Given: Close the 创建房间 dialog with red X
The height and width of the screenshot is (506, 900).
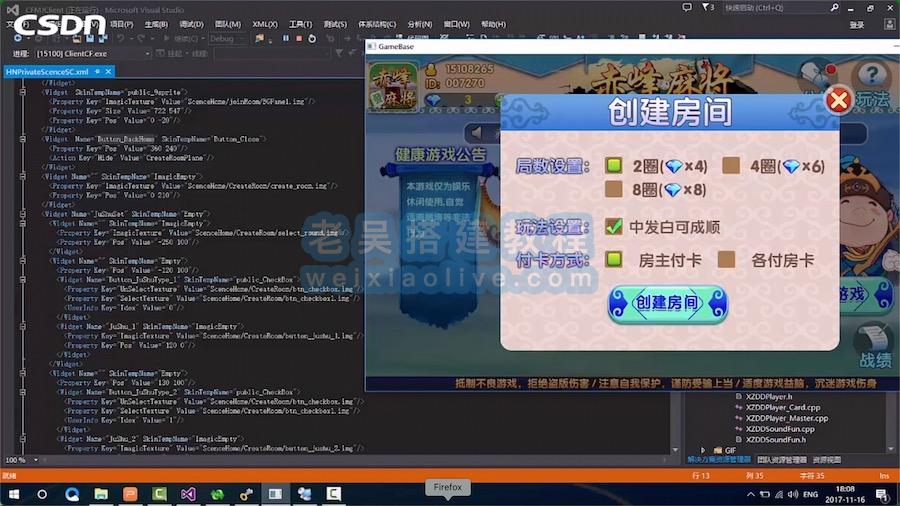Looking at the screenshot, I should coord(839,100).
